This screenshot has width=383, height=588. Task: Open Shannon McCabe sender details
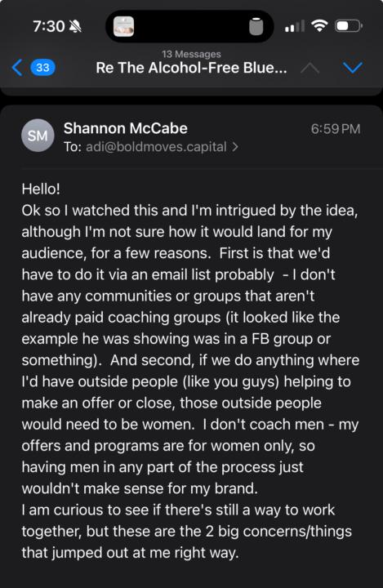(125, 129)
